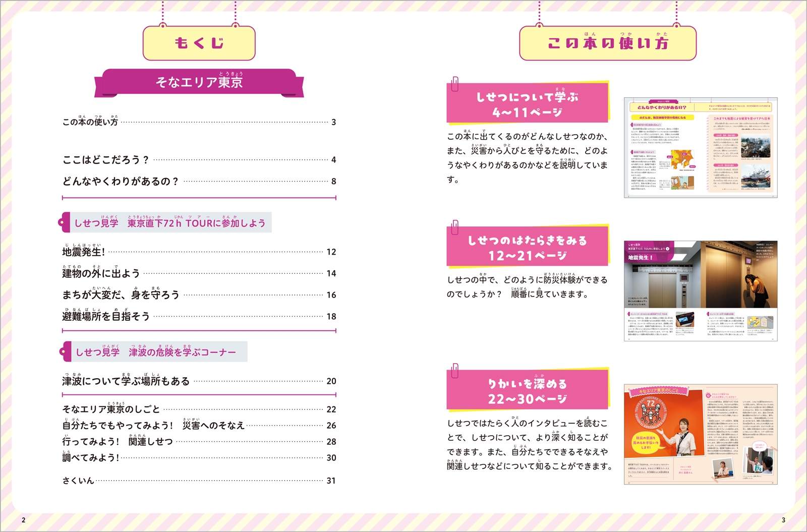
Task: Open the どんなやくわりがあるの？ contents entry
Action: tap(121, 182)
